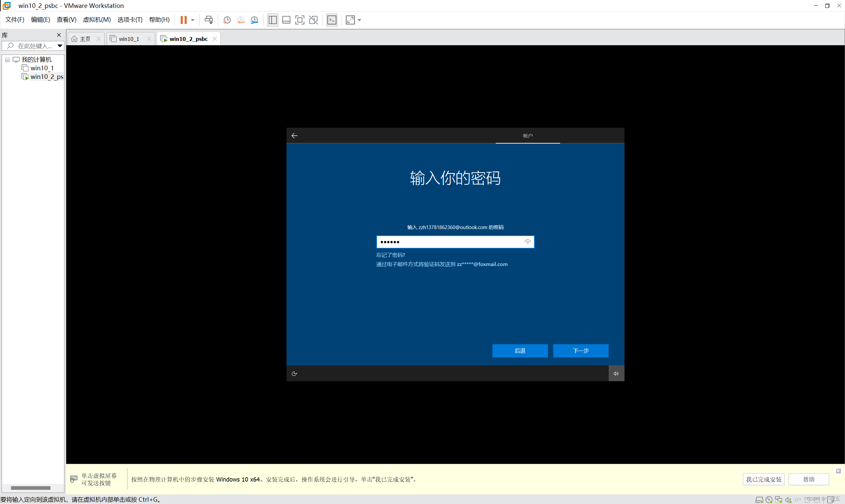Image resolution: width=845 pixels, height=504 pixels.
Task: Open the snapshot manager
Action: (x=254, y=20)
